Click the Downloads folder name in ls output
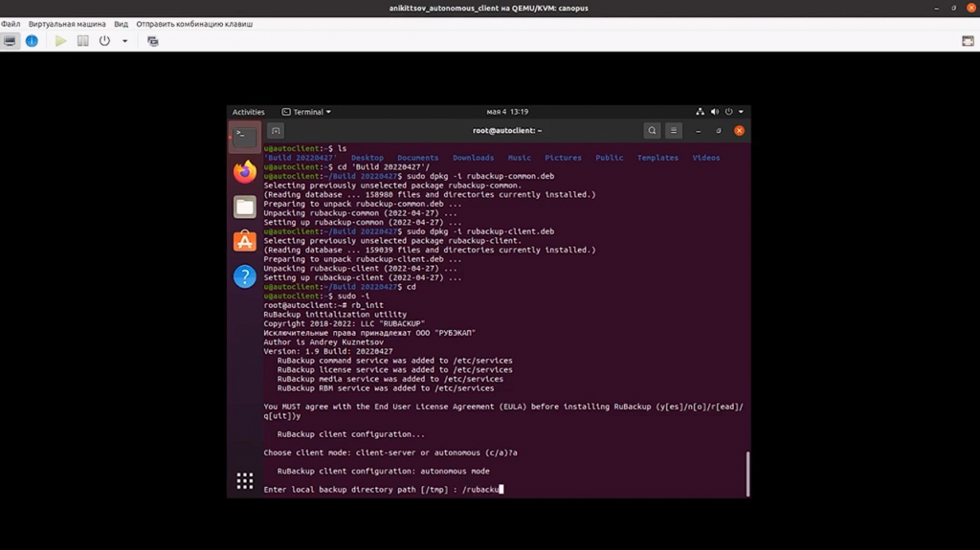 [473, 158]
